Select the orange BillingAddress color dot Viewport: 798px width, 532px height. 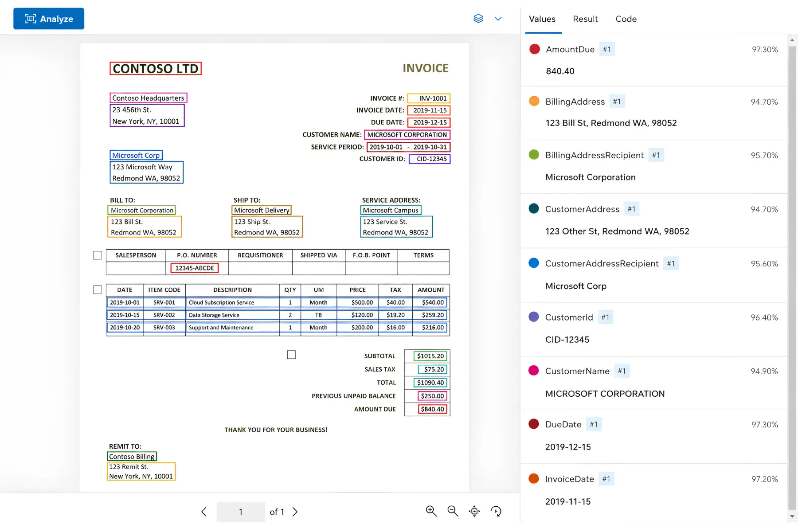pos(534,101)
